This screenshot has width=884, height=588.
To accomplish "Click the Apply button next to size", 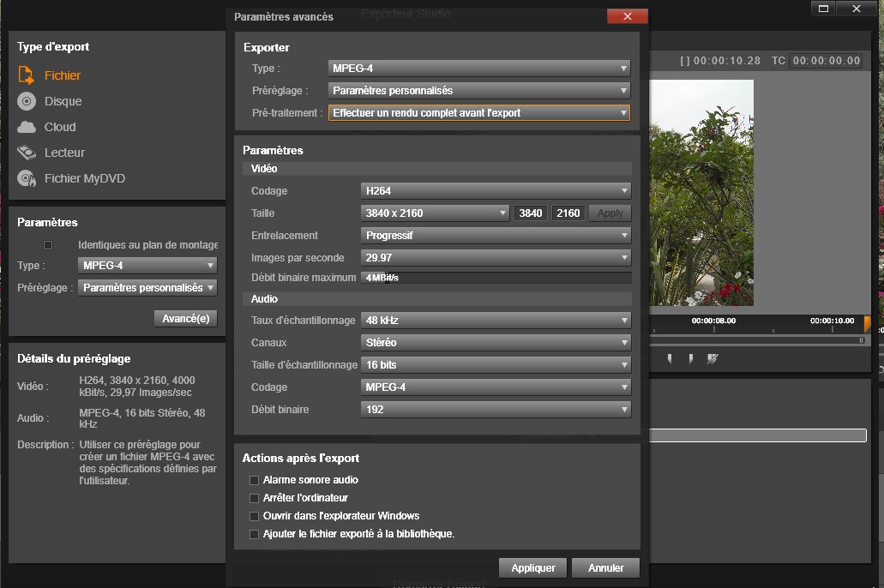I will (610, 213).
